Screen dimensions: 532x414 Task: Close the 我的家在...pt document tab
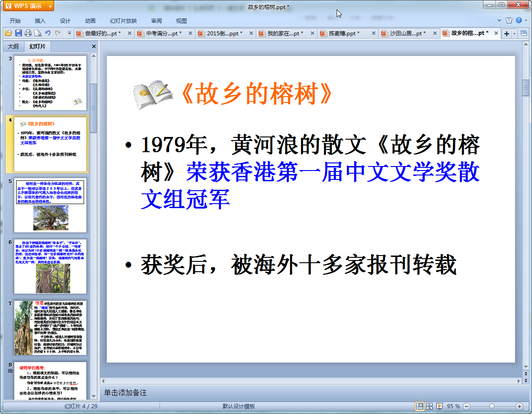312,33
